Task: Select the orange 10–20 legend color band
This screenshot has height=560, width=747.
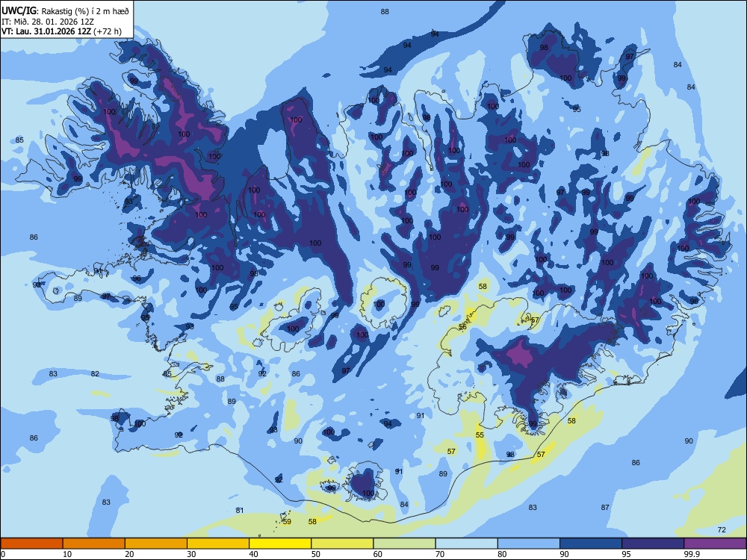Action: [x=94, y=544]
